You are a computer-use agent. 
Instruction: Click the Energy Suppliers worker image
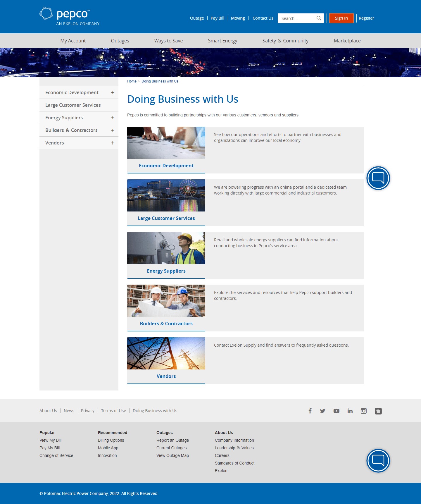coord(166,248)
